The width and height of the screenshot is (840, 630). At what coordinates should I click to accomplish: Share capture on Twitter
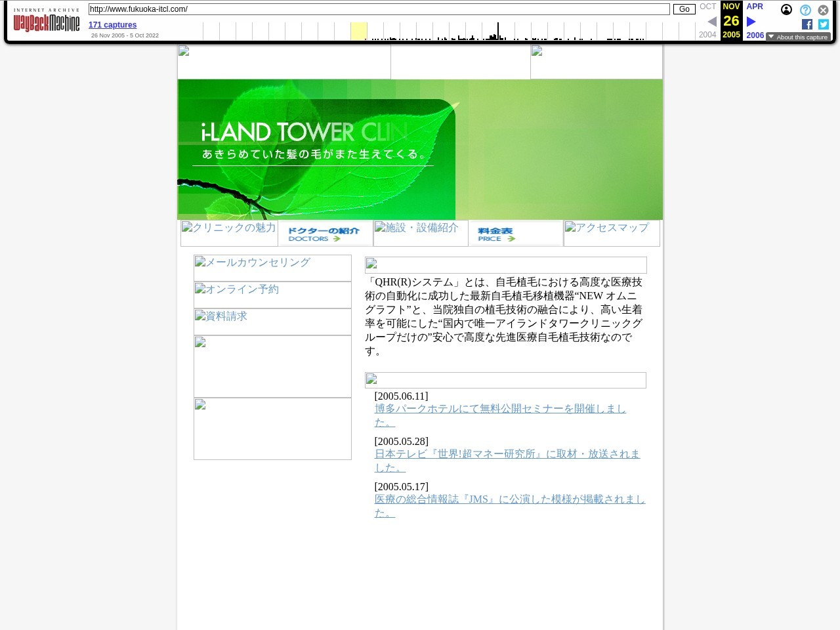(824, 24)
